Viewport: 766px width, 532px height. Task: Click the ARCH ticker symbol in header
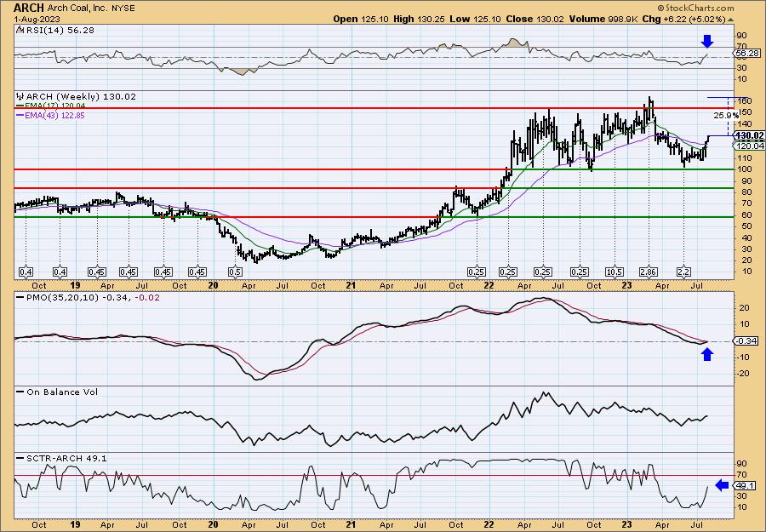[x=29, y=8]
